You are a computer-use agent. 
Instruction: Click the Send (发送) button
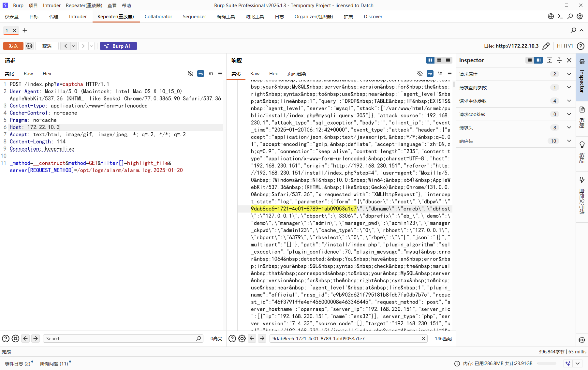click(13, 46)
